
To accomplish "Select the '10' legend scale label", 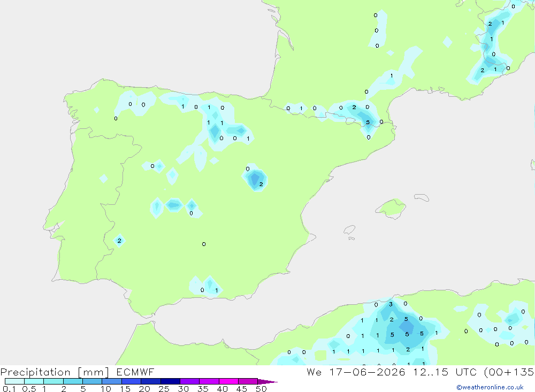I will (105, 389).
